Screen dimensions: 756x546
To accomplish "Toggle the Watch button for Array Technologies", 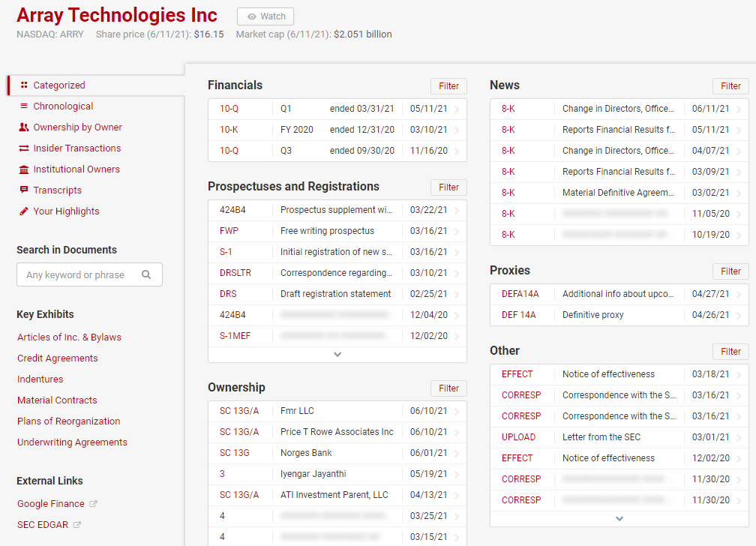I will tap(265, 16).
